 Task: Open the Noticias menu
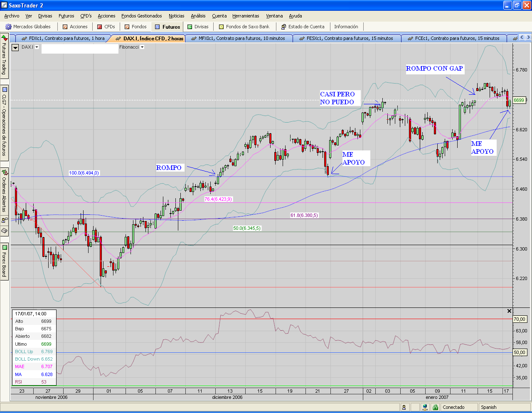177,16
